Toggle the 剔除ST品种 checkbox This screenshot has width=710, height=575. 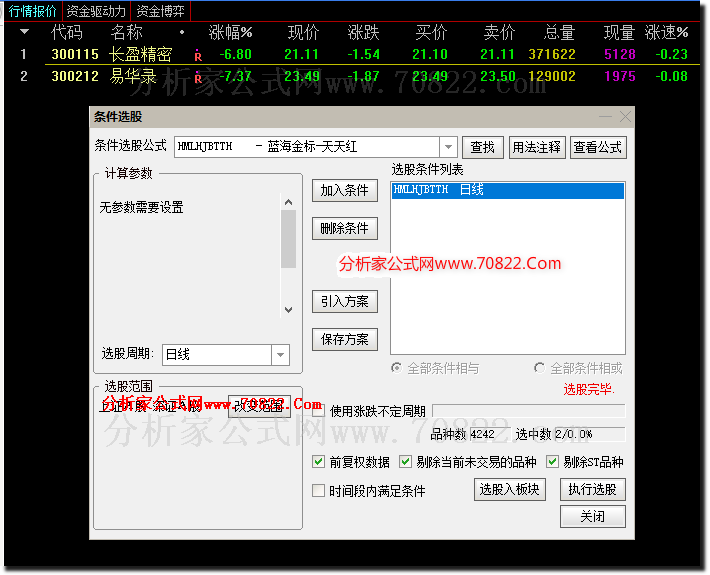[x=552, y=462]
